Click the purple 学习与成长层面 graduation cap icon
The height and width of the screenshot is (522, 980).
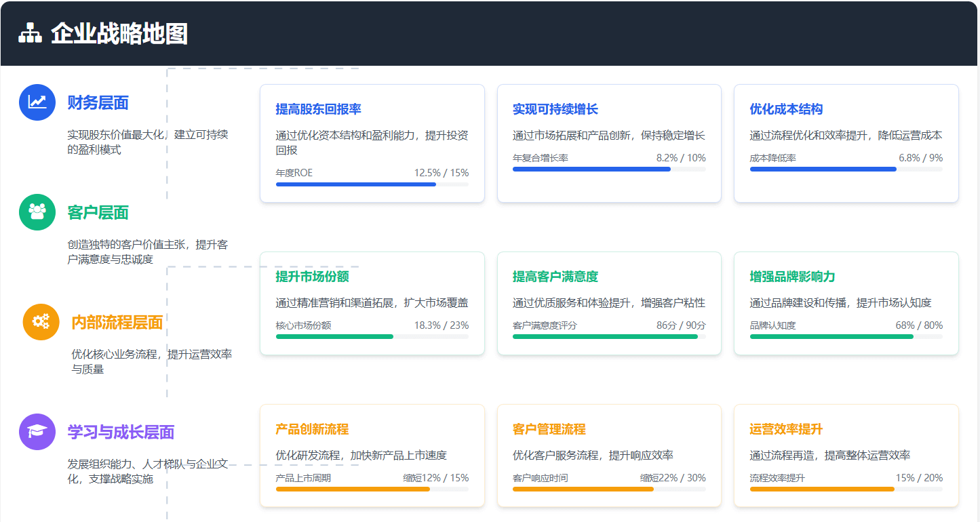point(37,431)
